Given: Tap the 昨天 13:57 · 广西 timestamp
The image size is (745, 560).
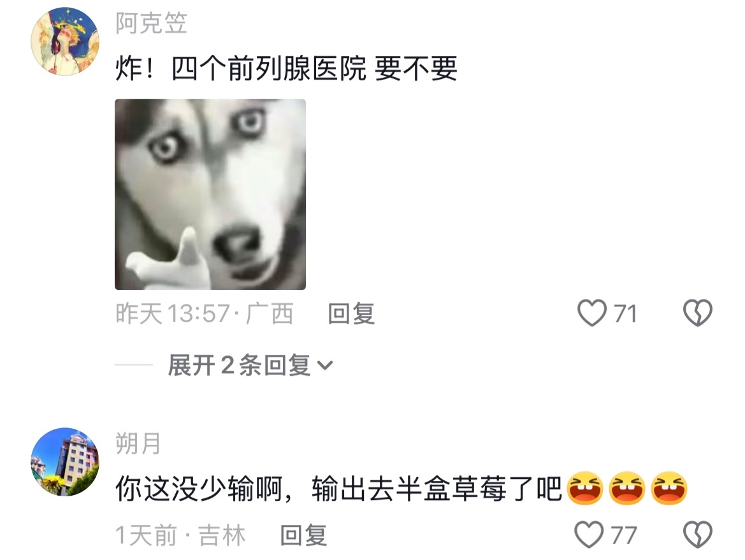Looking at the screenshot, I should pos(205,313).
